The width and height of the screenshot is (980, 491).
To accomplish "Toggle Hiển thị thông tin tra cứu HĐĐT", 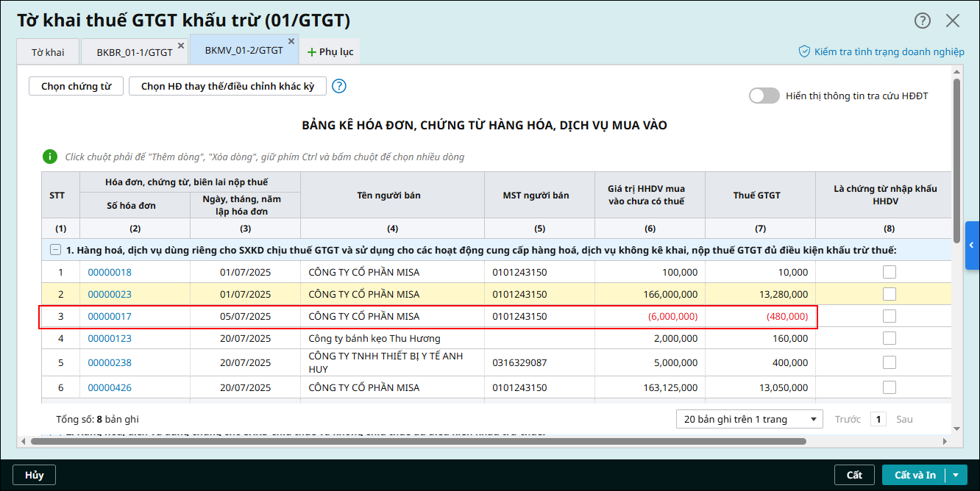I will point(764,96).
